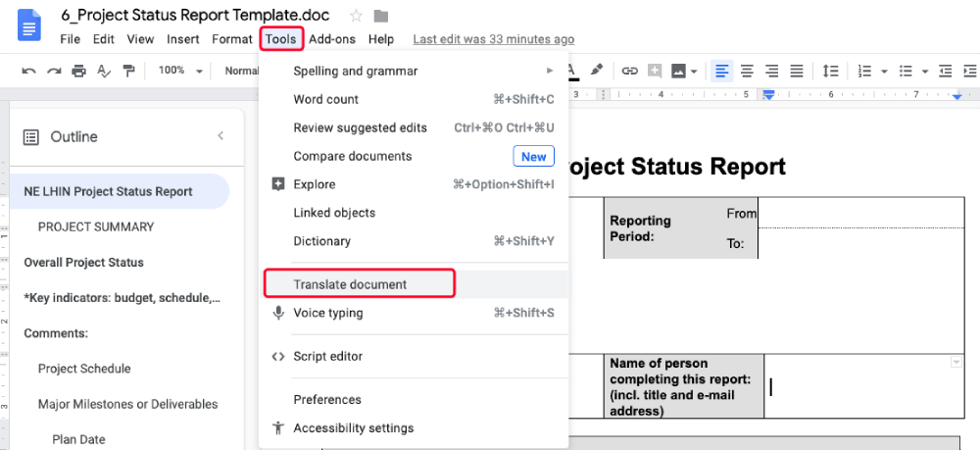Star the document with the star icon
Image resolution: width=980 pixels, height=450 pixels.
click(356, 16)
